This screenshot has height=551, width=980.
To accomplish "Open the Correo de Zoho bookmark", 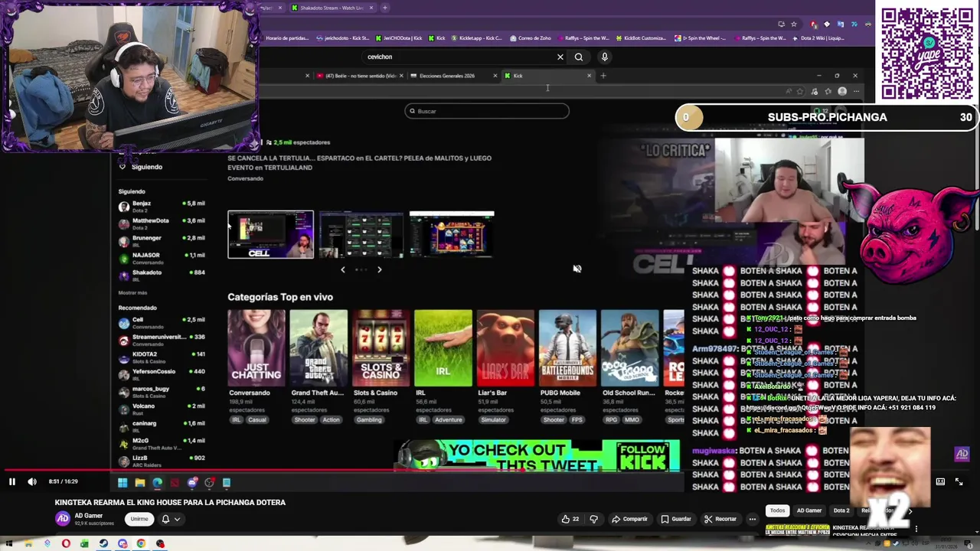I will 530,37.
